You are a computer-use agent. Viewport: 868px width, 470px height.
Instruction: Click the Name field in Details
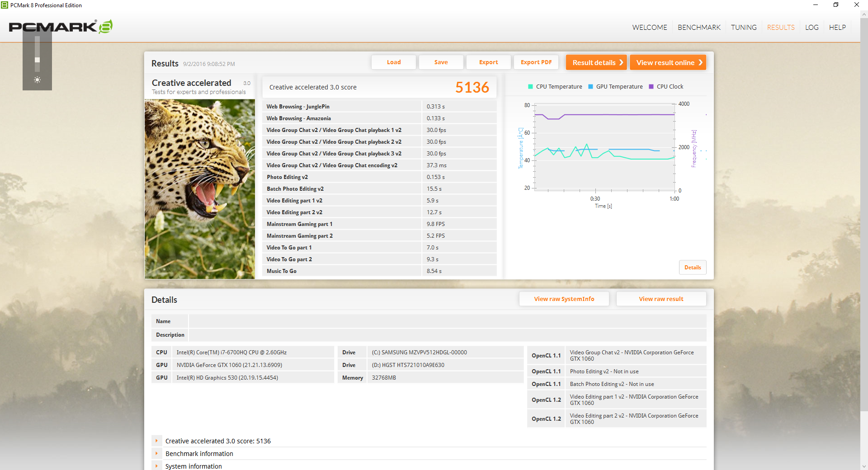coord(448,321)
